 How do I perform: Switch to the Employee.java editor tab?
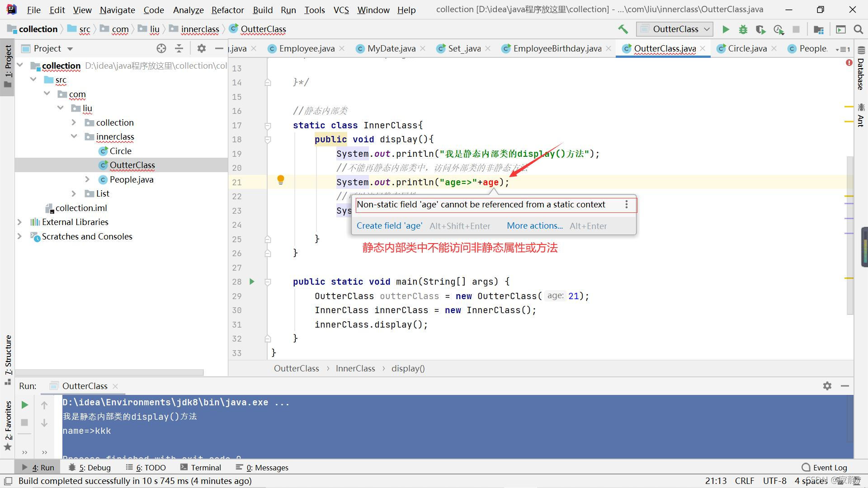307,48
